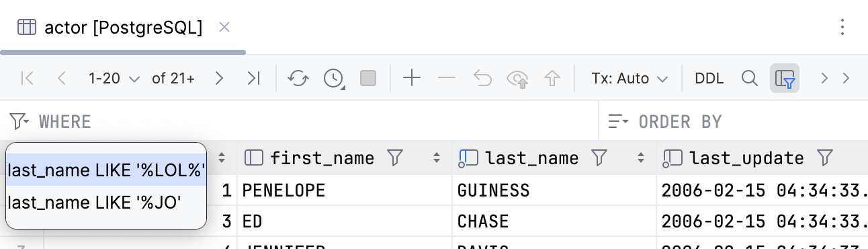The width and height of the screenshot is (868, 249).
Task: Open the Tx: Auto transaction mode dropdown
Action: coord(630,78)
